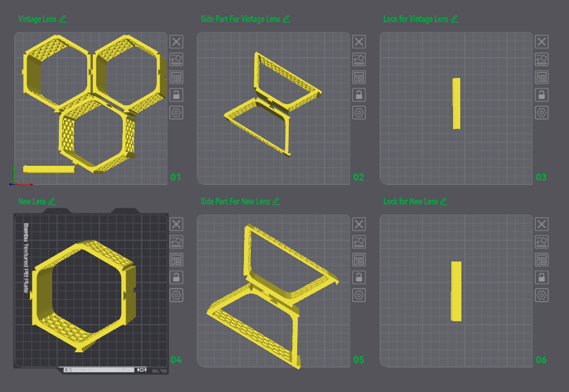Open plate settings for plate 02
The height and width of the screenshot is (392, 569).
[359, 113]
